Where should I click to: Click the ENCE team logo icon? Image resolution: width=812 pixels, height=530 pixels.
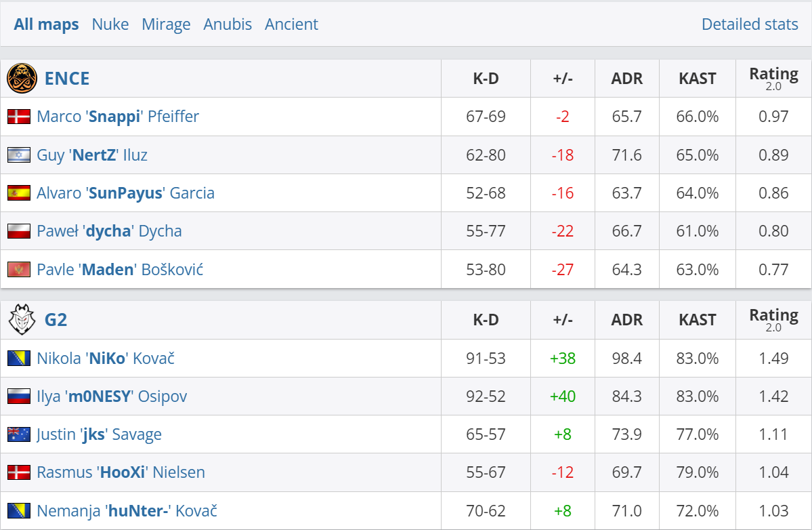[x=22, y=78]
